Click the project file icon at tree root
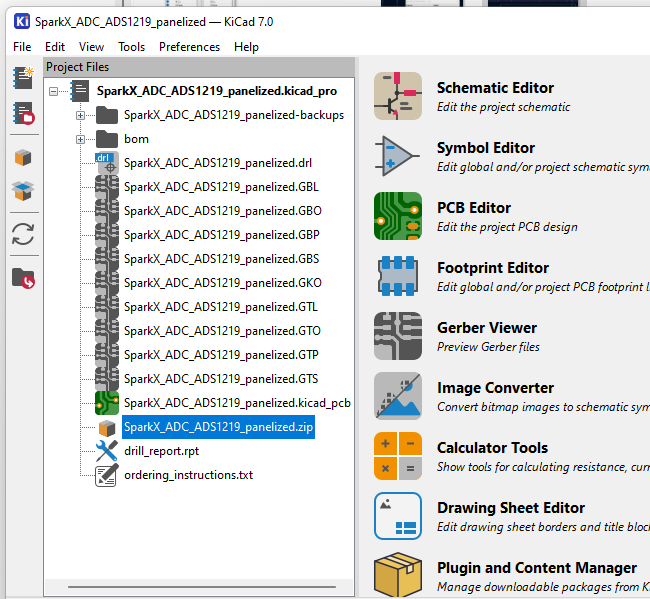The image size is (650, 599). click(x=79, y=91)
